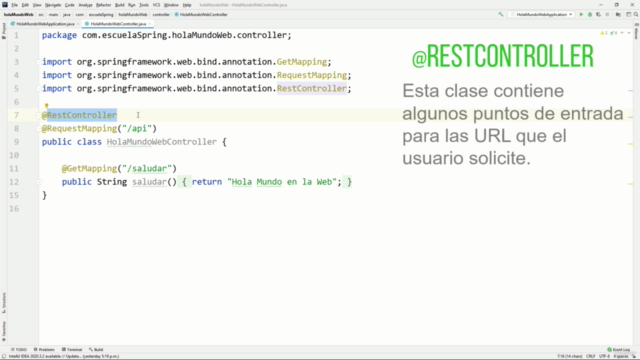The width and height of the screenshot is (640, 360).
Task: Click holaMundoWeb root in breadcrumb bar
Action: [x=19, y=15]
